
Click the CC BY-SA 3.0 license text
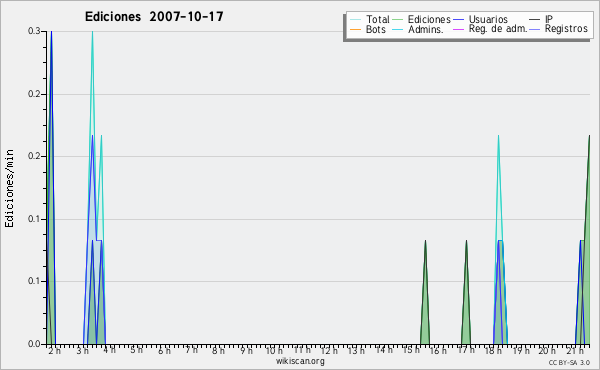569,363
